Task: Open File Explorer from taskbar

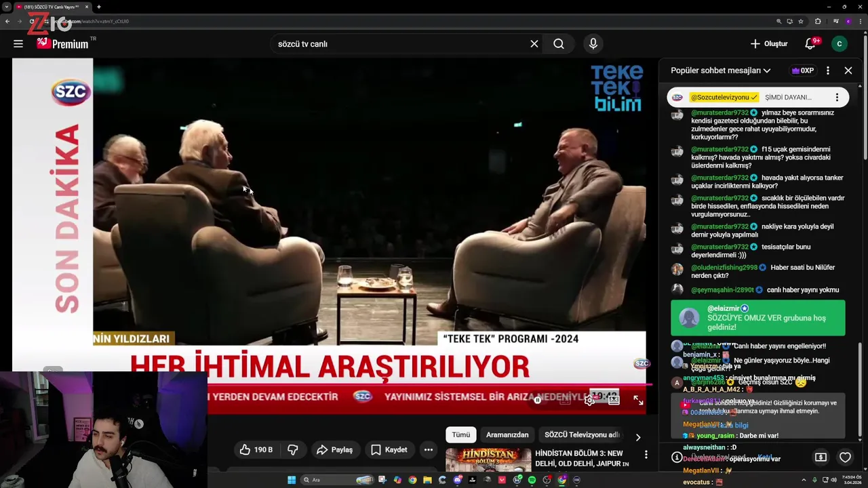Action: [x=427, y=480]
